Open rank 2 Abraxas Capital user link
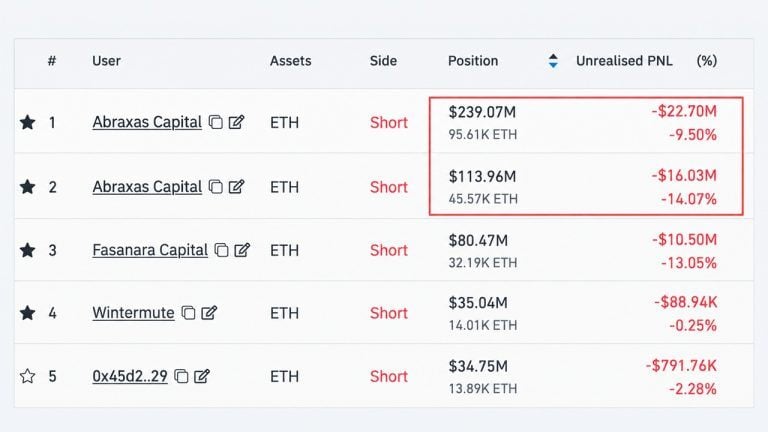The width and height of the screenshot is (768, 432). 147,187
